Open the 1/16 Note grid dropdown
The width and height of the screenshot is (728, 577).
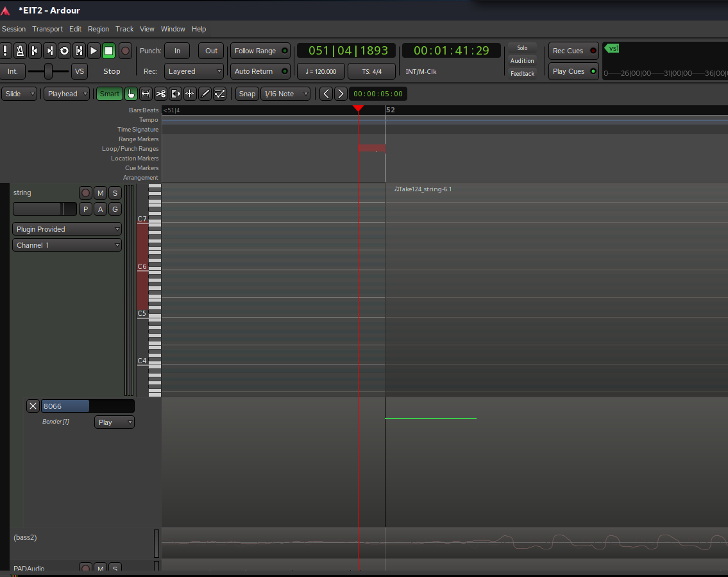point(285,94)
